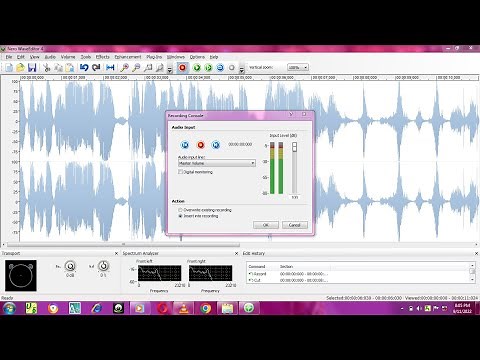This screenshot has width=480, height=360.
Task: Click the Zoom full view icon
Action: click(x=159, y=68)
